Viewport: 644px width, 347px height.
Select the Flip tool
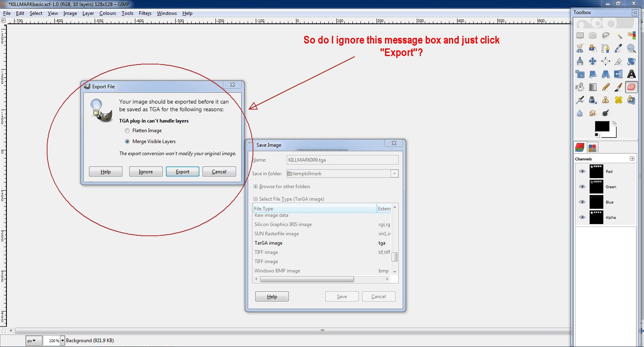coord(619,74)
